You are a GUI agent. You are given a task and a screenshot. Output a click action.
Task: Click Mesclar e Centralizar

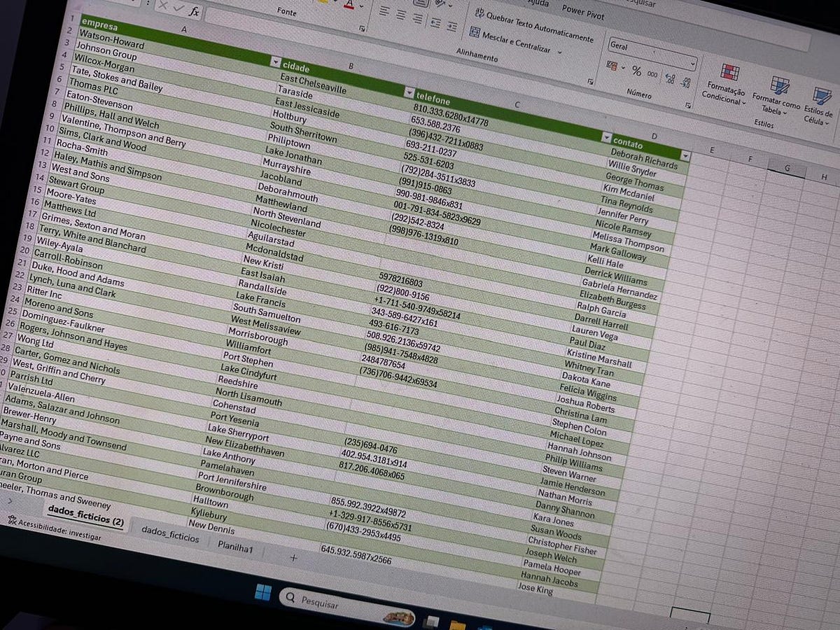pos(510,40)
